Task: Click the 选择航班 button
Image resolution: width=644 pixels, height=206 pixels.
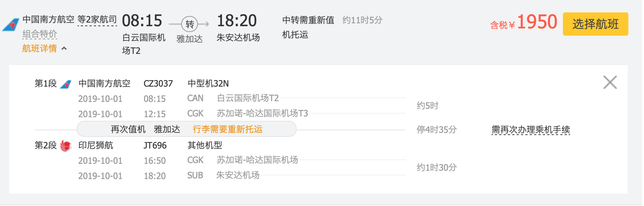Action: 595,24
